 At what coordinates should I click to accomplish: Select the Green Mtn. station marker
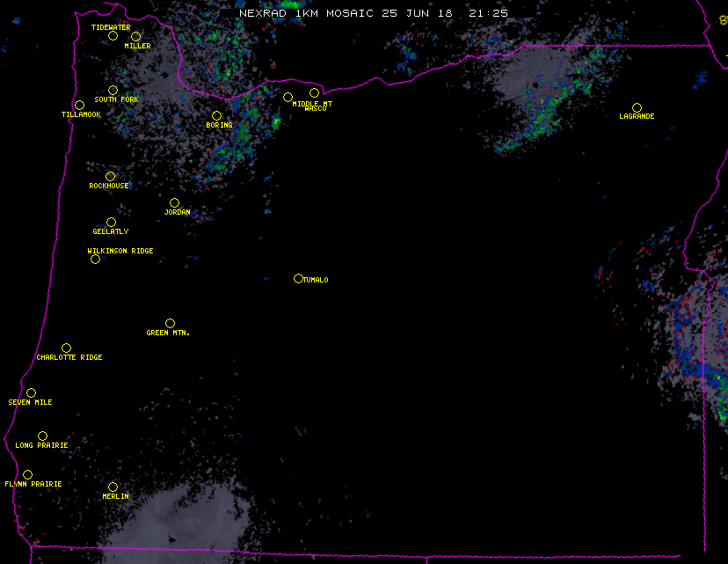170,323
